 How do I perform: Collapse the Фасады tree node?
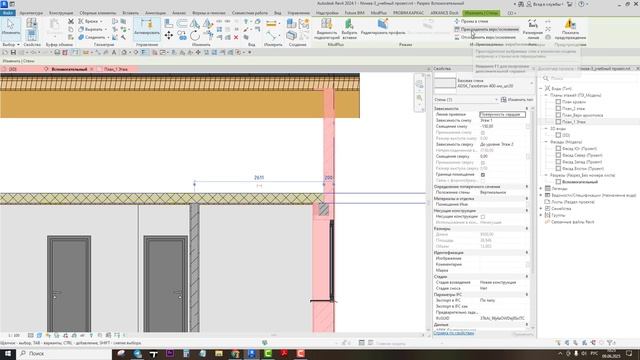tap(546, 142)
